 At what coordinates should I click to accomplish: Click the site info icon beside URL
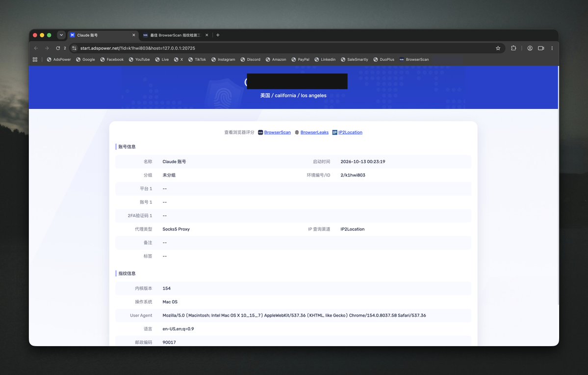tap(74, 48)
